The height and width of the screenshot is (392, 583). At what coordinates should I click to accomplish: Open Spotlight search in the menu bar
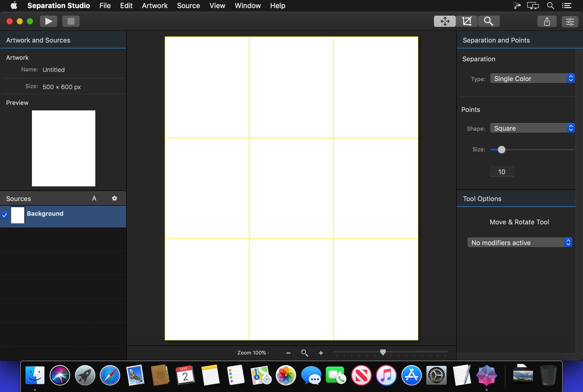(x=550, y=6)
